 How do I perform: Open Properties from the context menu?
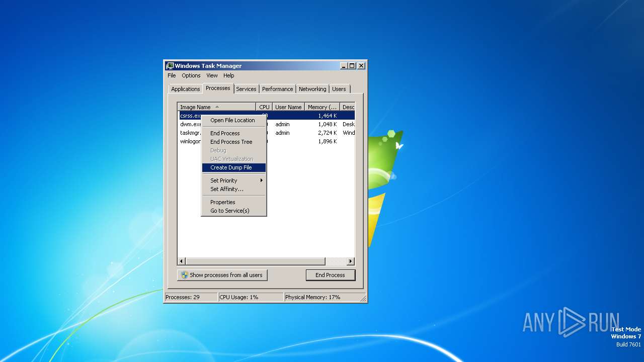(x=234, y=202)
